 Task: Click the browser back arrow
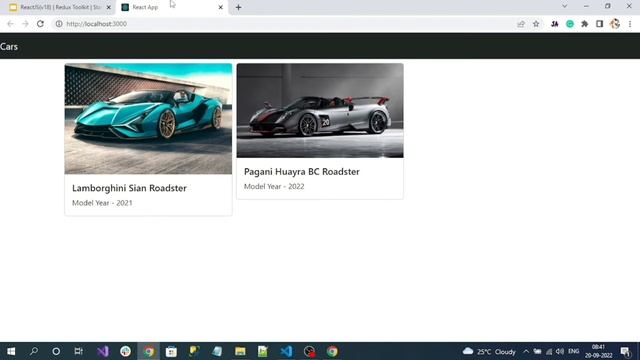(10, 24)
